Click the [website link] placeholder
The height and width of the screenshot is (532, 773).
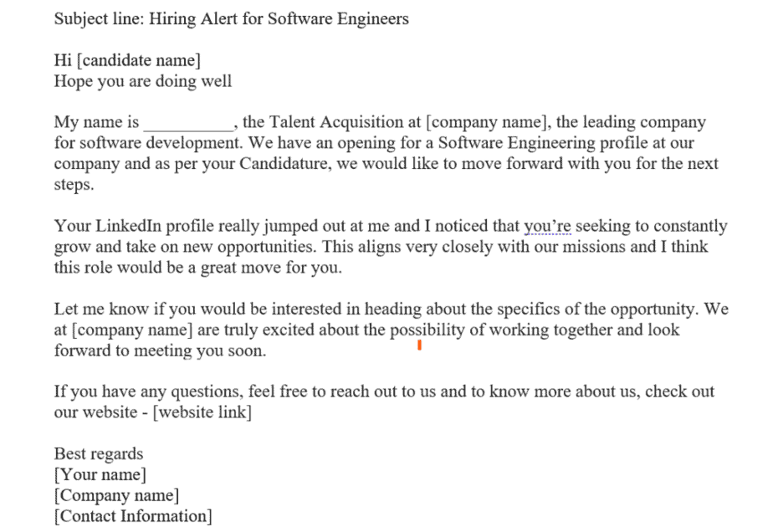pos(202,412)
